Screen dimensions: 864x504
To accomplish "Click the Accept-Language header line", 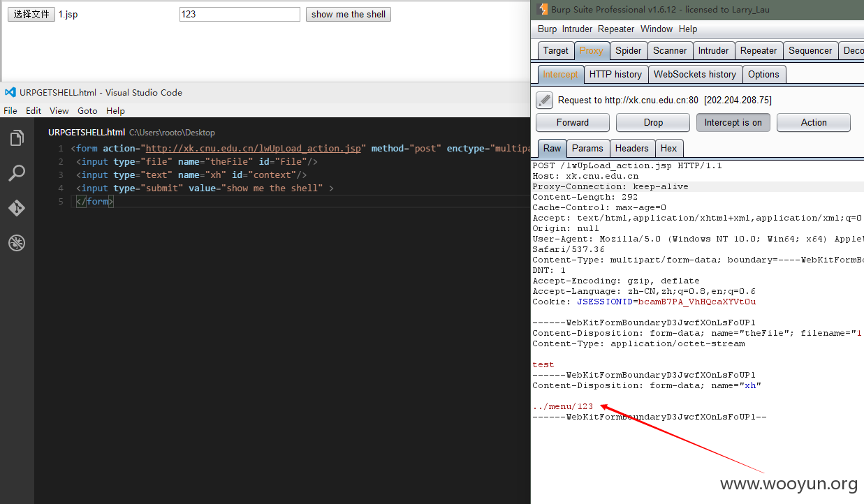I will 644,291.
